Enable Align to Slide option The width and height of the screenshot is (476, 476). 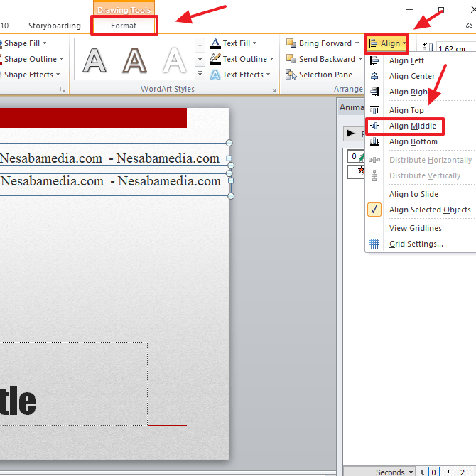(413, 194)
